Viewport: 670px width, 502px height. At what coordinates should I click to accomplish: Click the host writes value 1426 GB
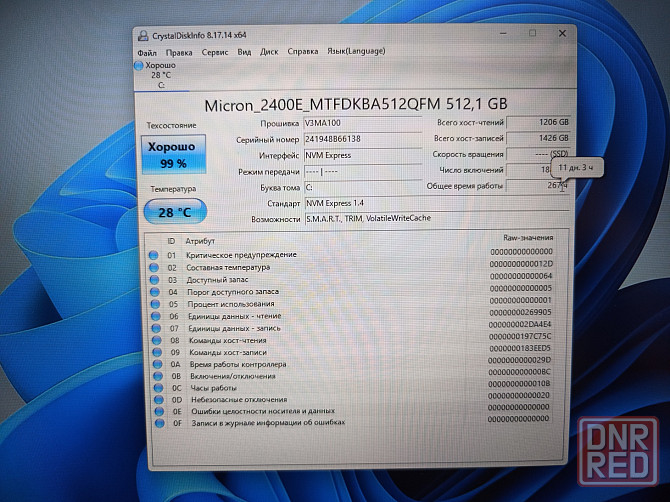(x=538, y=138)
